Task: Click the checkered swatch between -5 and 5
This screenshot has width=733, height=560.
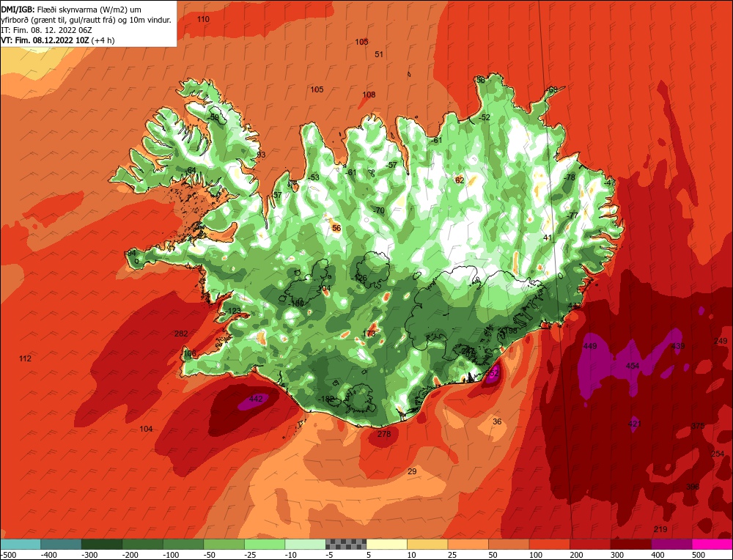Action: [x=346, y=544]
